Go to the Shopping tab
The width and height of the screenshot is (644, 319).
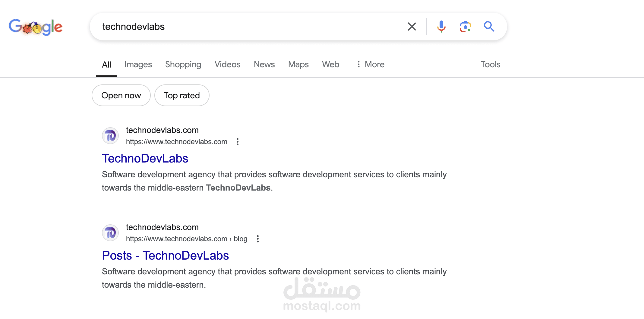183,64
